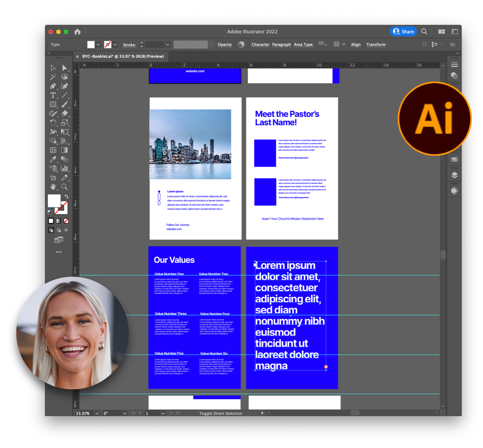Expand the stroke weight dropdown
Viewport: 483px width, 448px height.
[x=167, y=45]
